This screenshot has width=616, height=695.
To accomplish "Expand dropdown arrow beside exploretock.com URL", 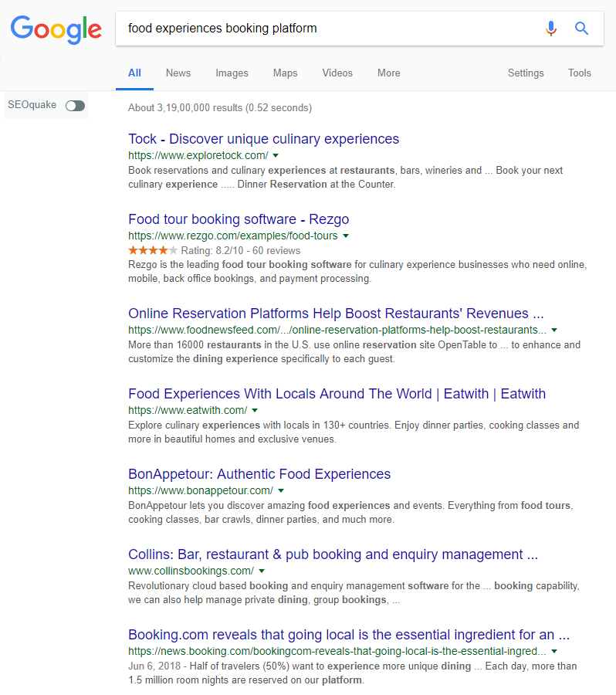I will click(276, 155).
